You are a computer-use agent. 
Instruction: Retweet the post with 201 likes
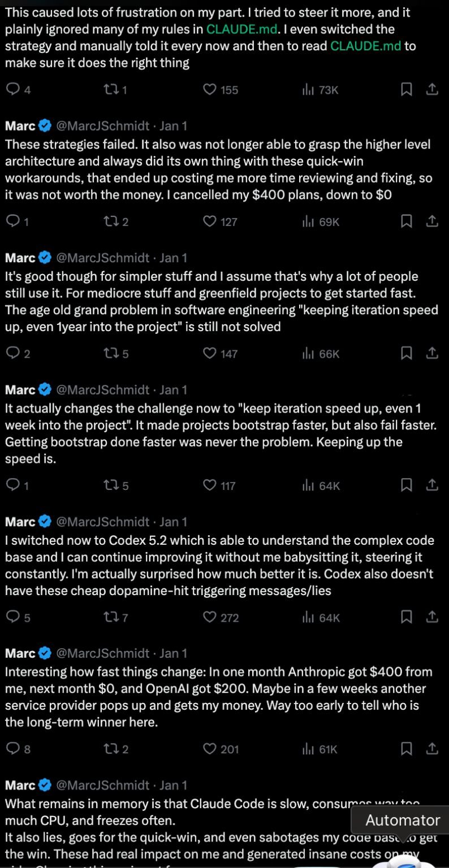tap(110, 749)
